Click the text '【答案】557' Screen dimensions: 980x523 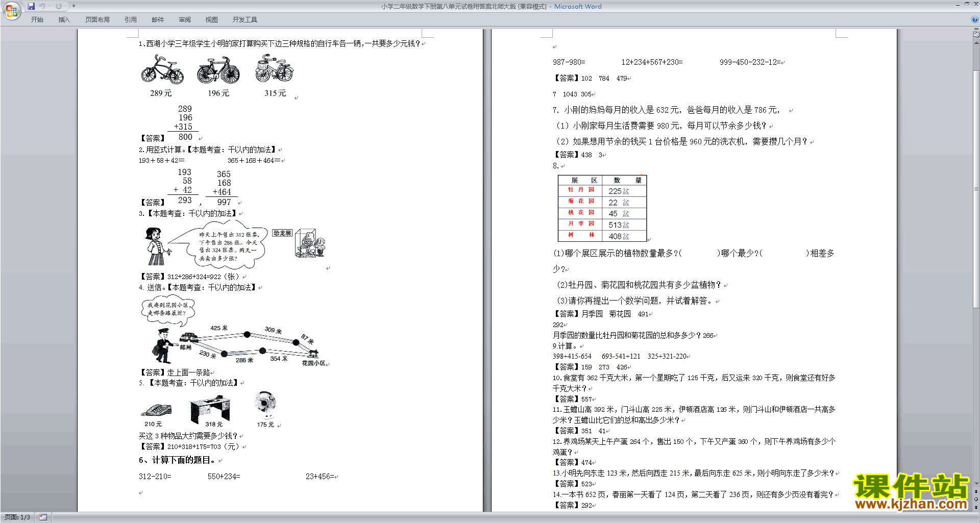point(573,399)
